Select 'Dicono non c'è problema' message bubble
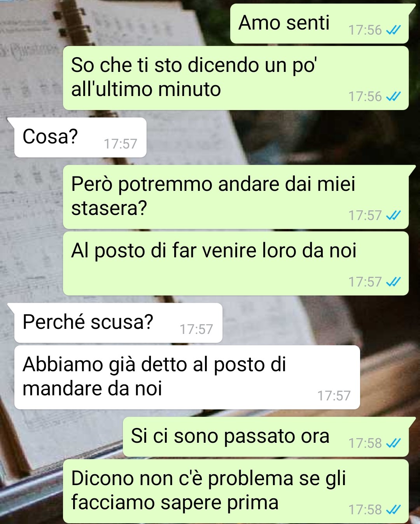The height and width of the screenshot is (524, 420). point(236,491)
